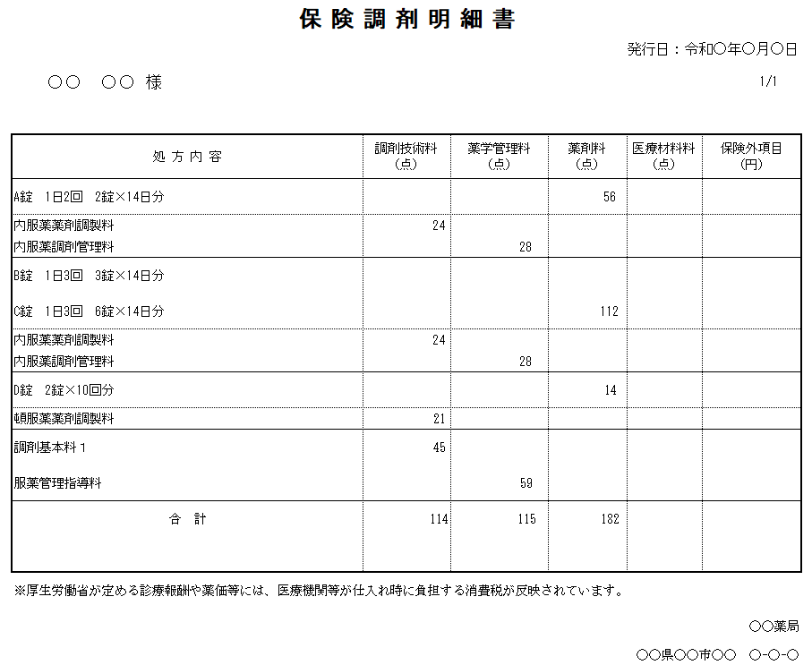Click the 薬学管理料 column header
The height and width of the screenshot is (665, 812).
coord(499,156)
